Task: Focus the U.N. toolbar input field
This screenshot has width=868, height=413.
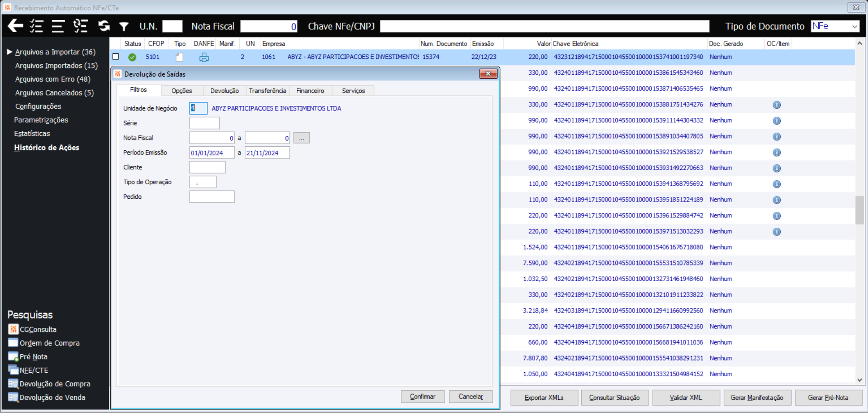Action: (172, 26)
